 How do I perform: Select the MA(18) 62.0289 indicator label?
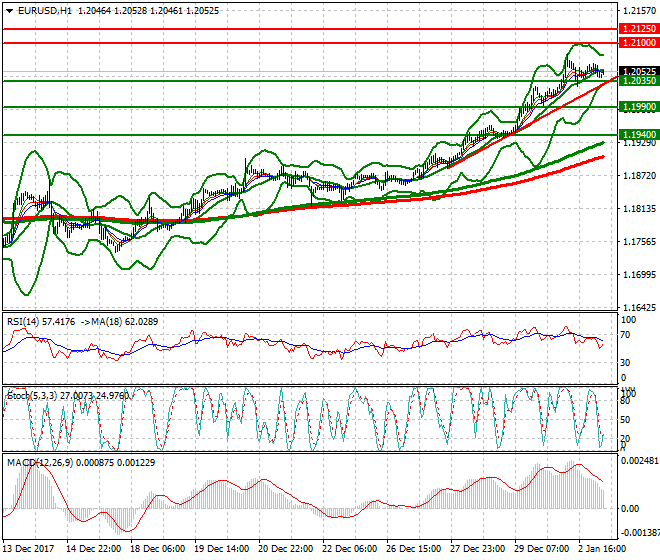click(125, 322)
